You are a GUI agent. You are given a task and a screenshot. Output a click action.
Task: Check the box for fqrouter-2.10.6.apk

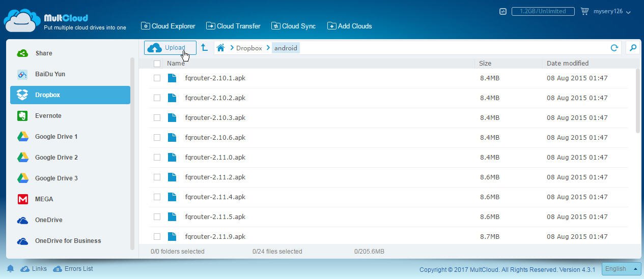[157, 137]
